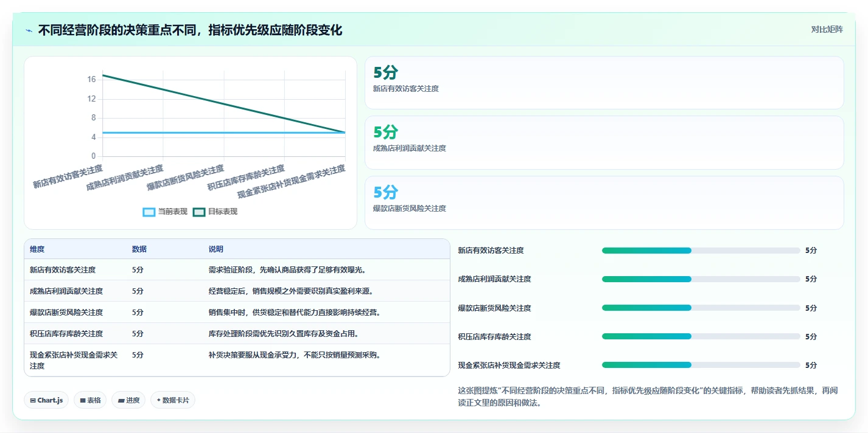Click the 表格 tag chip
This screenshot has height=433, width=868.
90,400
